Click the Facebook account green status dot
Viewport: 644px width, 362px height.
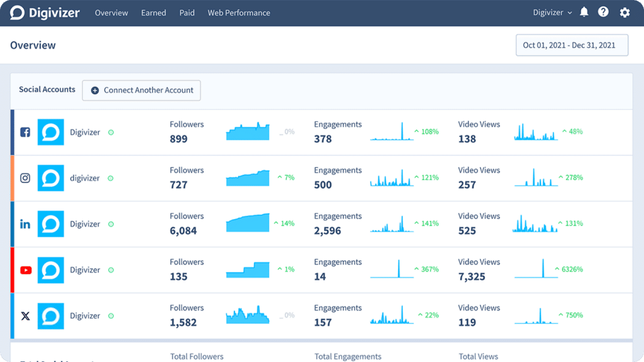pos(111,133)
